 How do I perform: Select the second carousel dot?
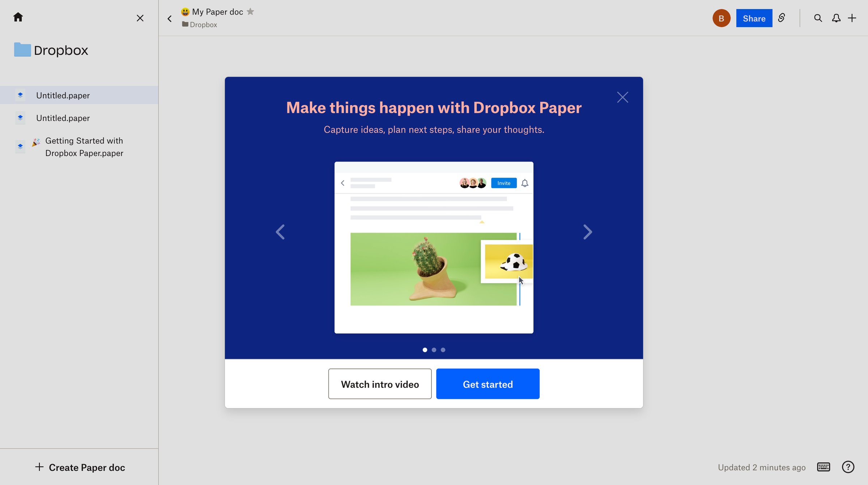tap(434, 350)
